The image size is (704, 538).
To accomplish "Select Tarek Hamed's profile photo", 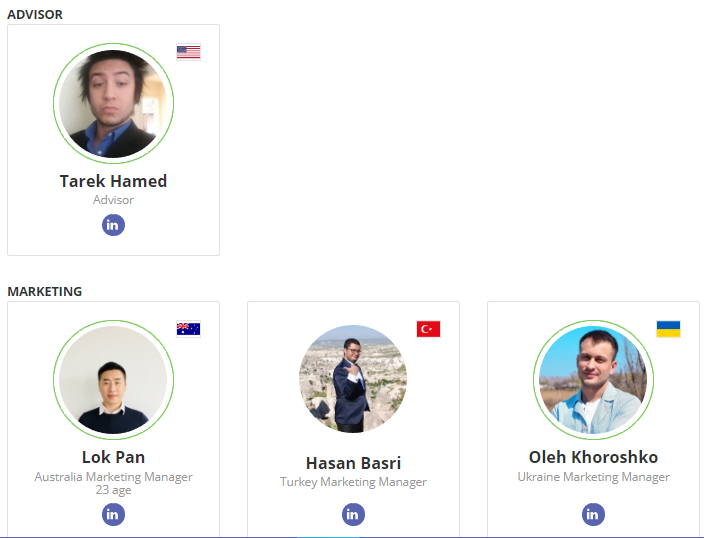I will (113, 103).
